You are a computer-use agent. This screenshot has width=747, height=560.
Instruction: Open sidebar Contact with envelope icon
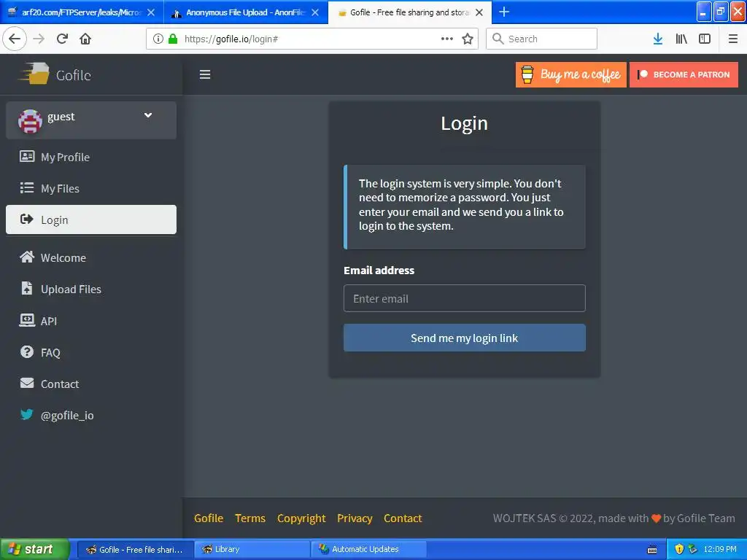[91, 384]
